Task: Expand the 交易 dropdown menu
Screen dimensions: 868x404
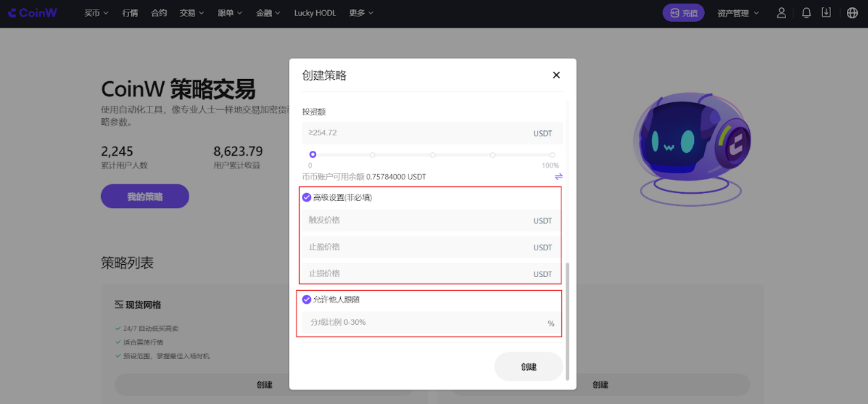Action: tap(192, 13)
